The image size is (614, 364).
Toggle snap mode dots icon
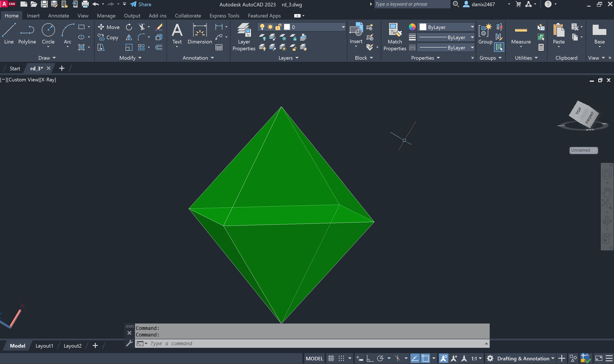point(341,358)
